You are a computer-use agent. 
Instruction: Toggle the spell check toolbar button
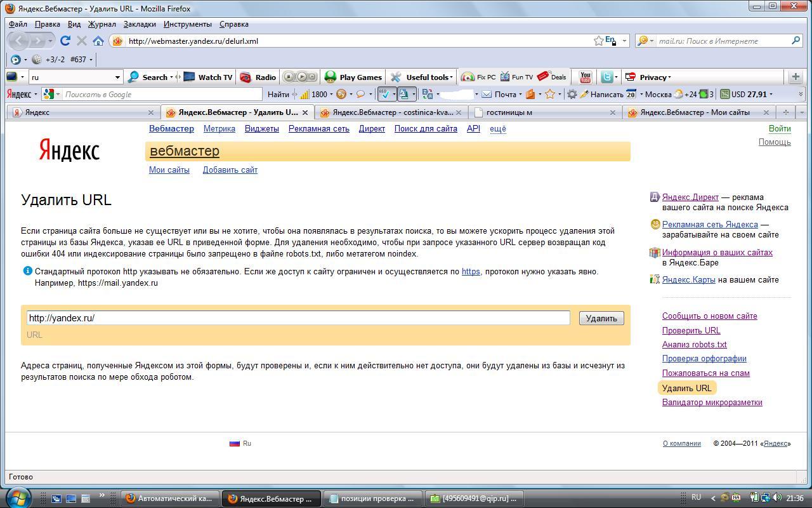click(x=384, y=94)
